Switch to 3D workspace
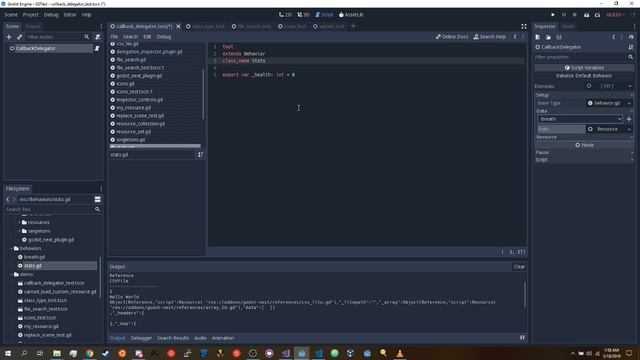This screenshot has width=640, height=360. coord(303,15)
